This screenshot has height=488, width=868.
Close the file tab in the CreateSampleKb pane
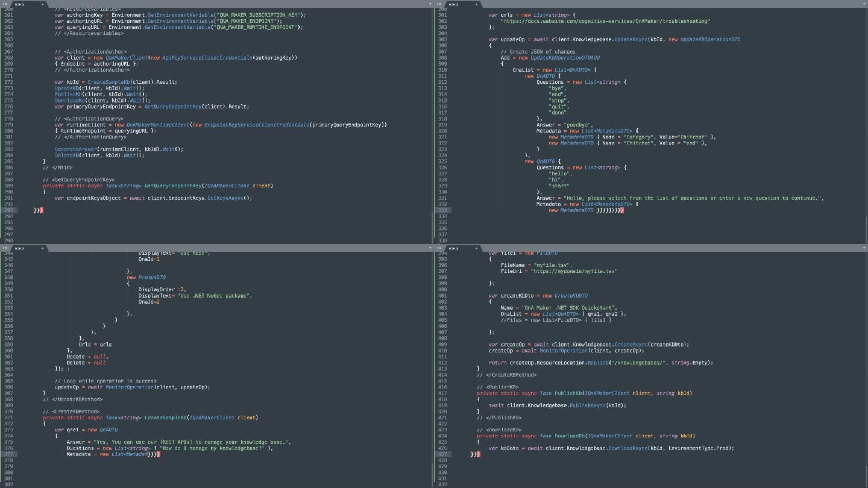[42, 248]
